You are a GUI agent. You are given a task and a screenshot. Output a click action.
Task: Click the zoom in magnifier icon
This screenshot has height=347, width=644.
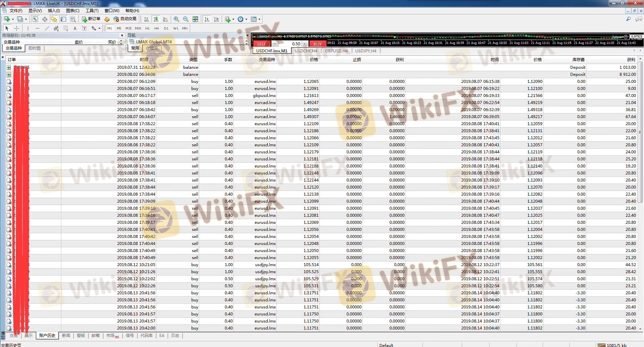(176, 19)
